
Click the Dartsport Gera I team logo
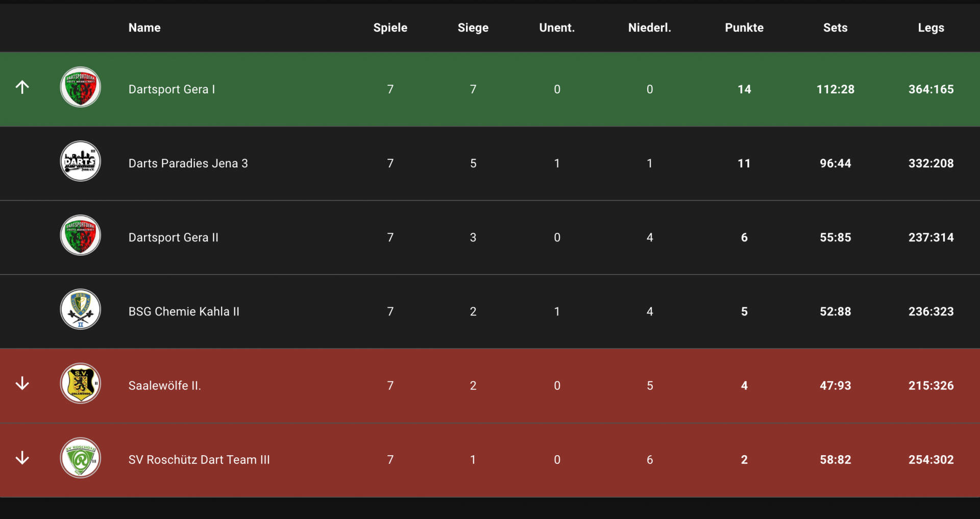[x=81, y=87]
